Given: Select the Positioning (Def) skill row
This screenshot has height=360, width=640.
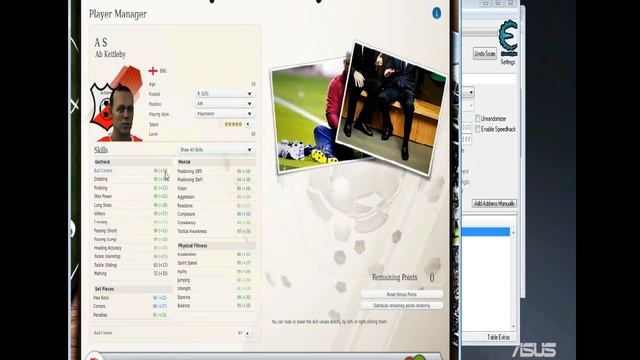Looking at the screenshot, I should (x=215, y=180).
